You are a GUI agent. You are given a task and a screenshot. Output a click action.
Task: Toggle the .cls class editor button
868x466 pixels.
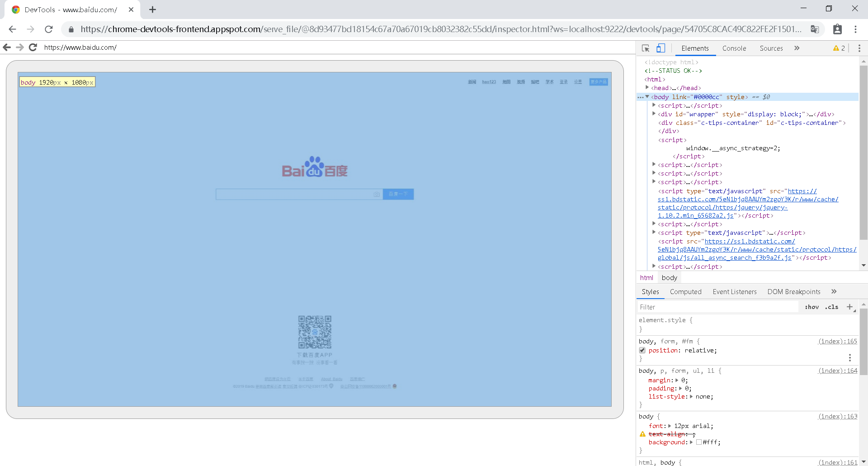(832, 307)
